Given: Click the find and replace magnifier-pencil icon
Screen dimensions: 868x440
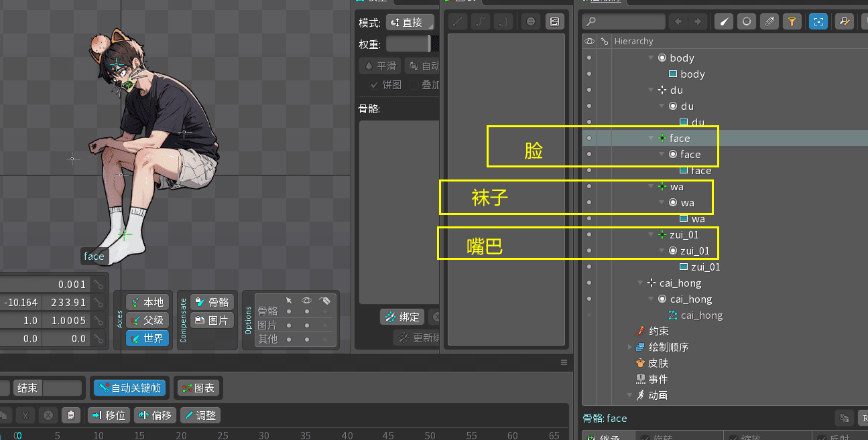Looking at the screenshot, I should tap(844, 21).
